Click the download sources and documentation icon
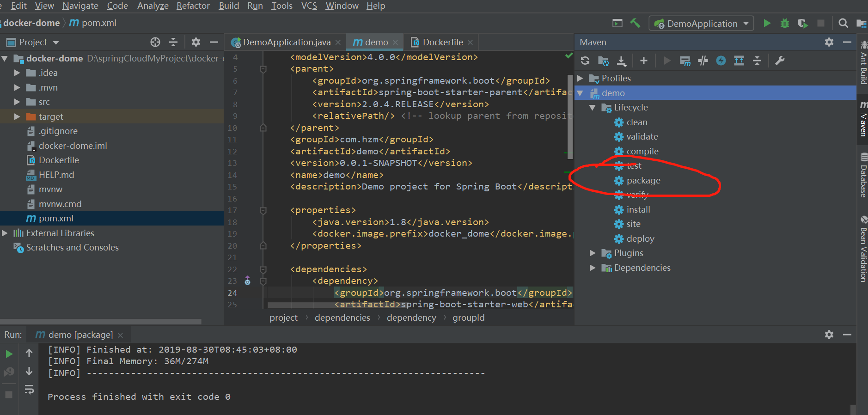This screenshot has width=868, height=415. pyautogui.click(x=622, y=61)
